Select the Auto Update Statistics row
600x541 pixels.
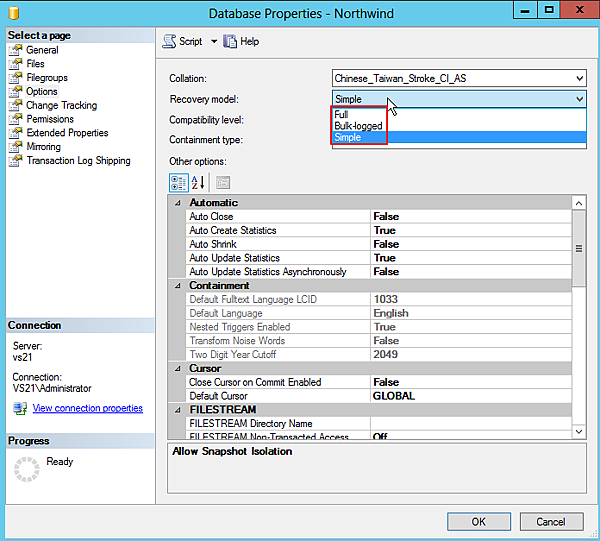click(379, 258)
